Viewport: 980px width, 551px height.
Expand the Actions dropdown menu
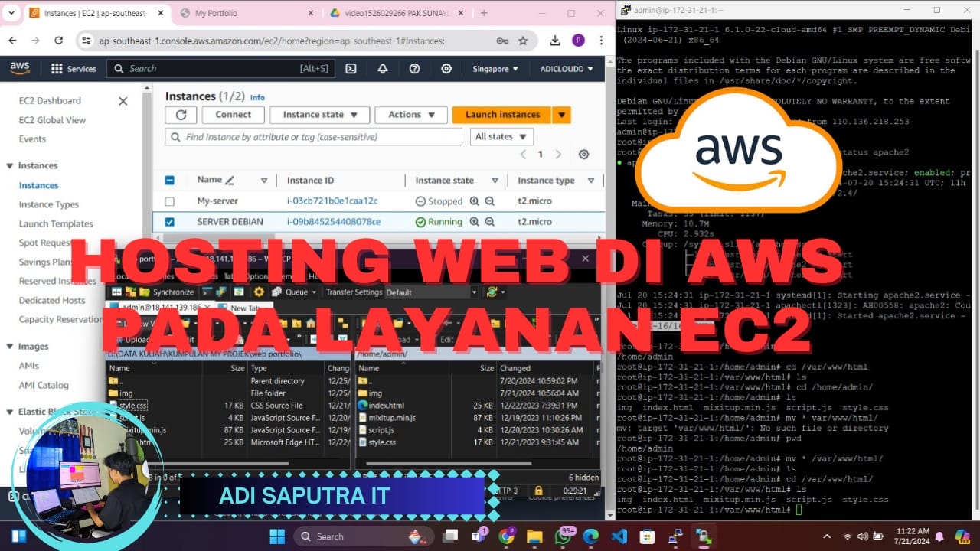[411, 115]
